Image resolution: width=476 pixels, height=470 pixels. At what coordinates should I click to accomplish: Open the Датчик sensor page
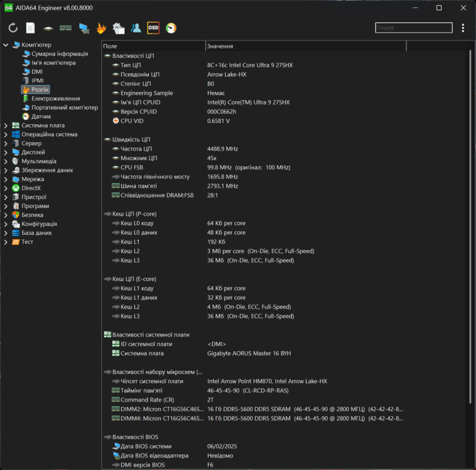[x=41, y=116]
